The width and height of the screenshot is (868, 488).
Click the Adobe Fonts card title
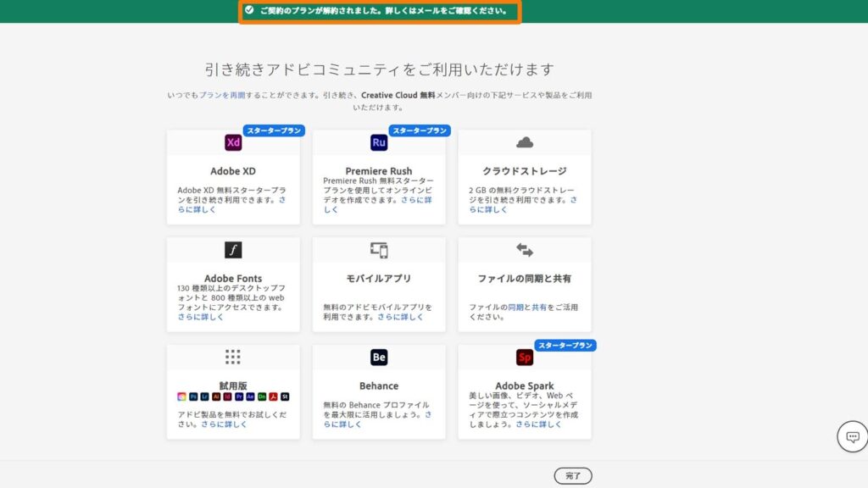coord(233,278)
